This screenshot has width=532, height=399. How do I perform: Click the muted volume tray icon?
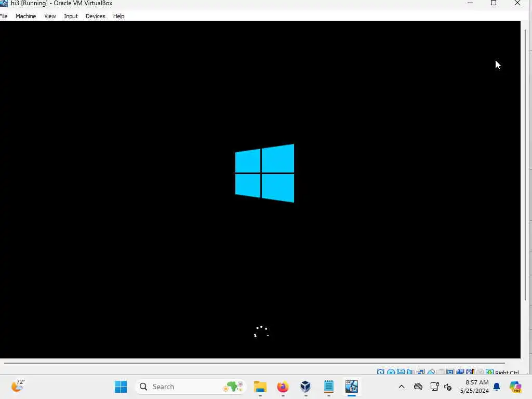point(448,387)
